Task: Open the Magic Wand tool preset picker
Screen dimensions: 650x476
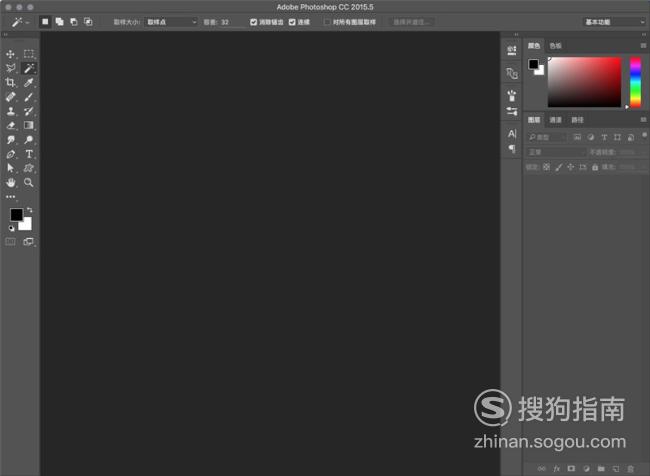Action: click(19, 22)
